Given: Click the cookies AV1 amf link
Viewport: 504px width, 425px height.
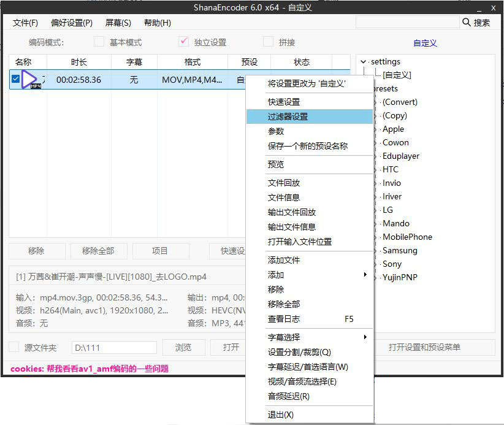Looking at the screenshot, I should point(90,369).
